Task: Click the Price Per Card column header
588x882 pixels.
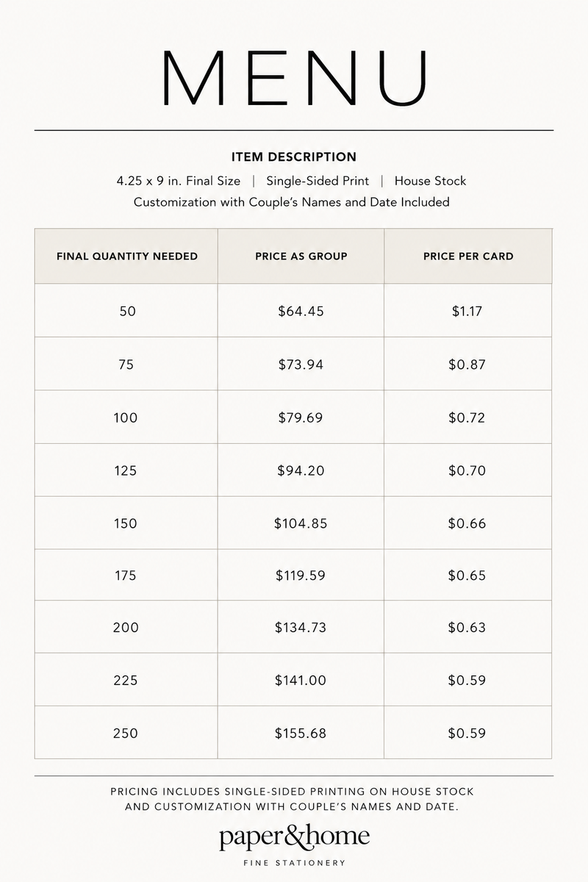Action: tap(468, 257)
